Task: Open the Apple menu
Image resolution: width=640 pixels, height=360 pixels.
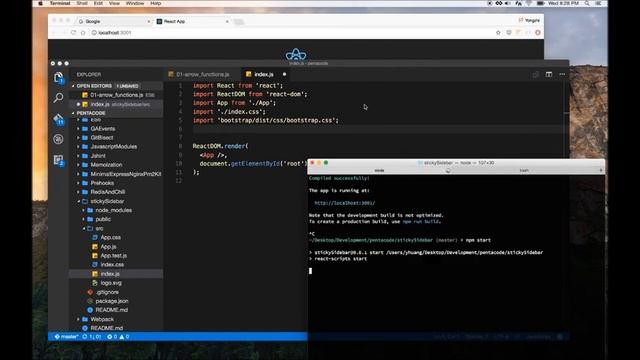Action: pos(40,3)
